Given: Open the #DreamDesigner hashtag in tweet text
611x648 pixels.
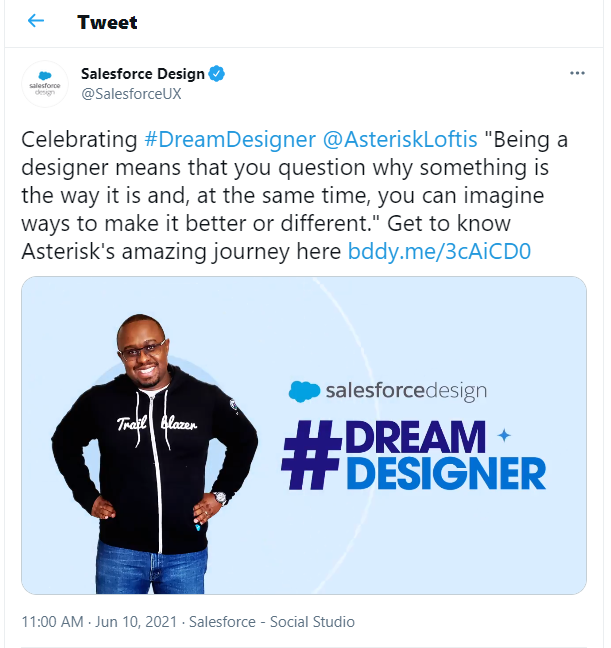Looking at the screenshot, I should click(230, 139).
